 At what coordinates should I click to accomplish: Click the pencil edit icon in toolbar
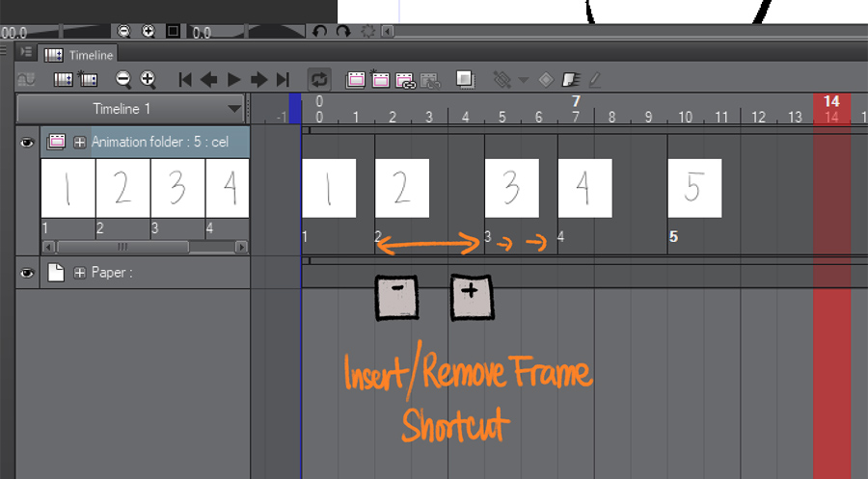(x=595, y=80)
